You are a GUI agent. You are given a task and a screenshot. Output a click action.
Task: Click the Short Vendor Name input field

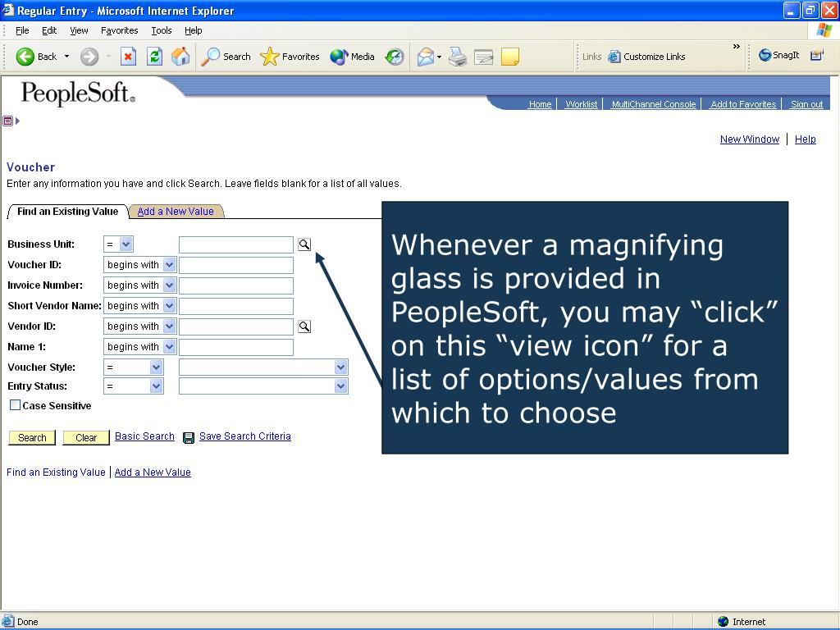(236, 306)
